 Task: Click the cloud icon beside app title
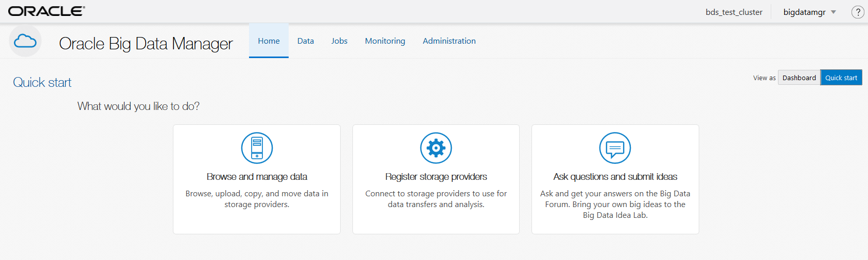(25, 41)
